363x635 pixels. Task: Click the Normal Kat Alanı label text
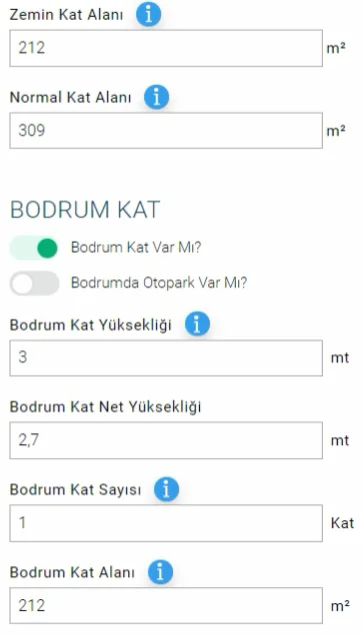70,98
